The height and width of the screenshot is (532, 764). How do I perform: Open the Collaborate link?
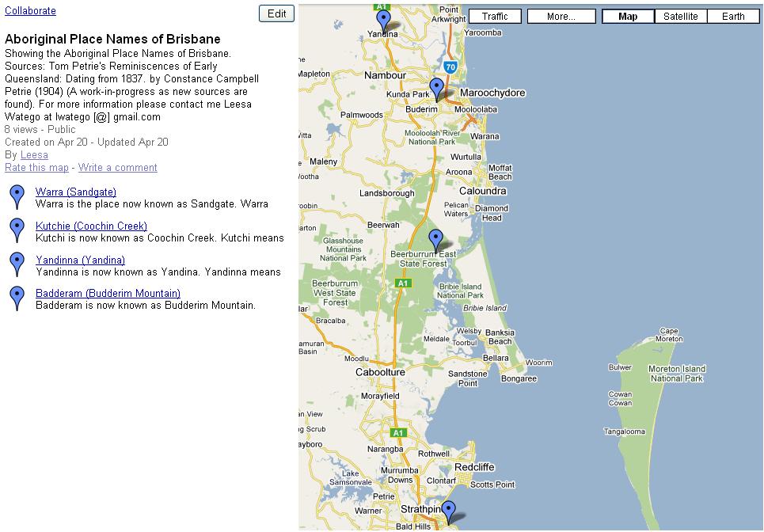tap(29, 10)
